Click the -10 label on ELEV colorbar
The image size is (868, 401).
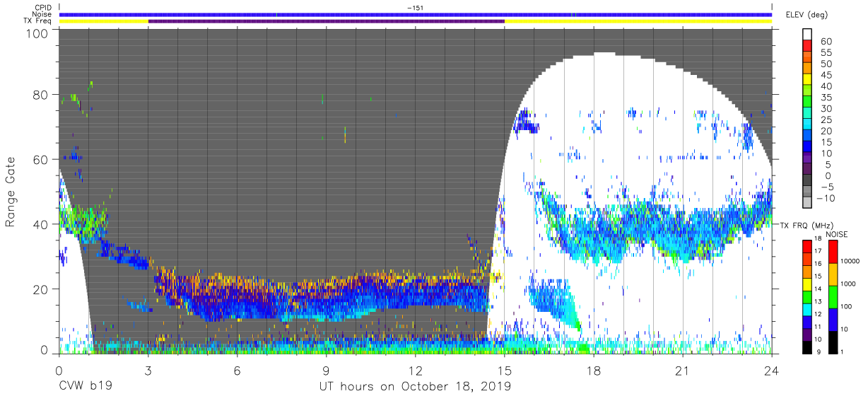pyautogui.click(x=825, y=198)
